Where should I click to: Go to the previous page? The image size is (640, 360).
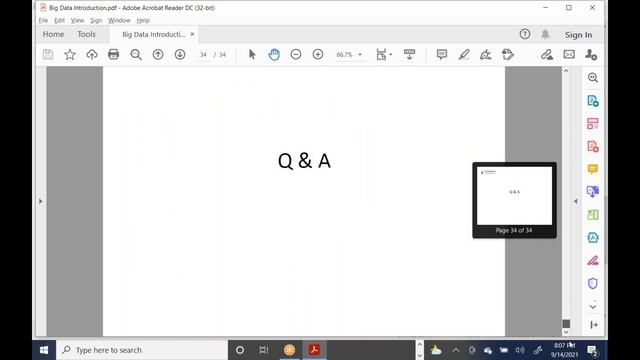(158, 54)
